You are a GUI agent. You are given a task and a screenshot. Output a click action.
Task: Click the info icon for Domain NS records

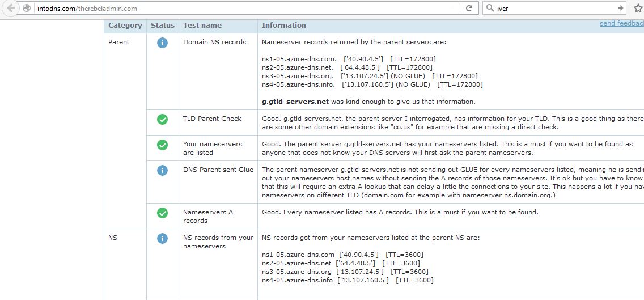click(x=162, y=43)
